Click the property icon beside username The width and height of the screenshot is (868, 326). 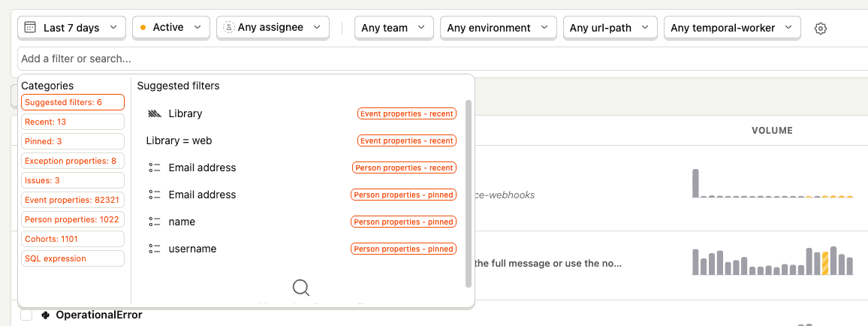click(155, 249)
